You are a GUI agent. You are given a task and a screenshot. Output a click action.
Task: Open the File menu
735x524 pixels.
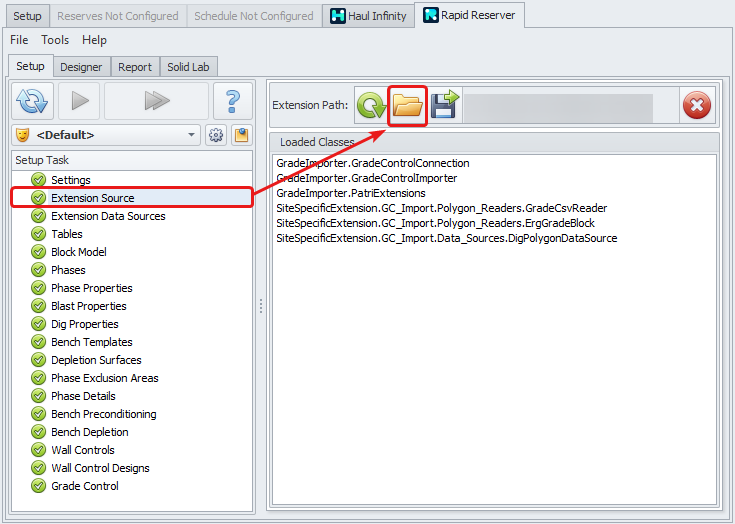pyautogui.click(x=19, y=40)
